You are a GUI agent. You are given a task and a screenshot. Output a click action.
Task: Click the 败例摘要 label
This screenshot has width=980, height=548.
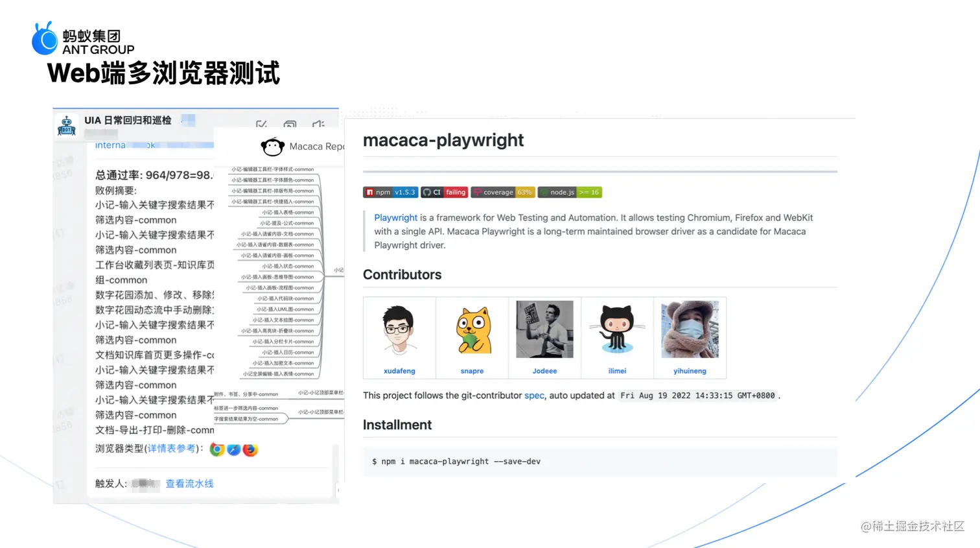pos(116,191)
